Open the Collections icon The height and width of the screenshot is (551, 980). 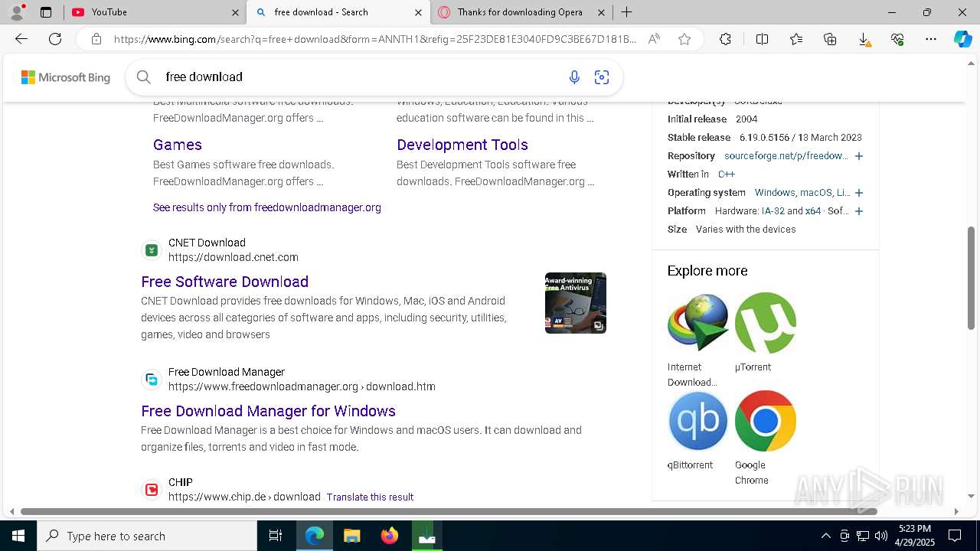click(830, 39)
